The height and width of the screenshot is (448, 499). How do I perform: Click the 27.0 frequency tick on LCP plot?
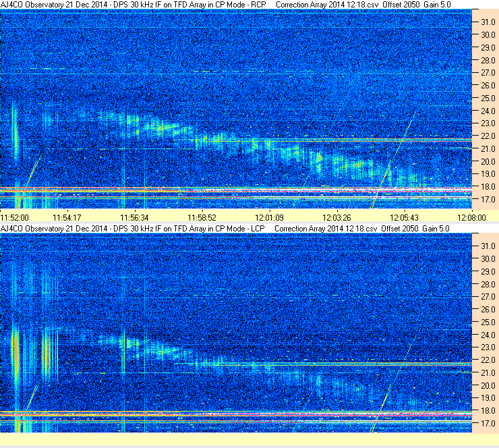pyautogui.click(x=488, y=297)
